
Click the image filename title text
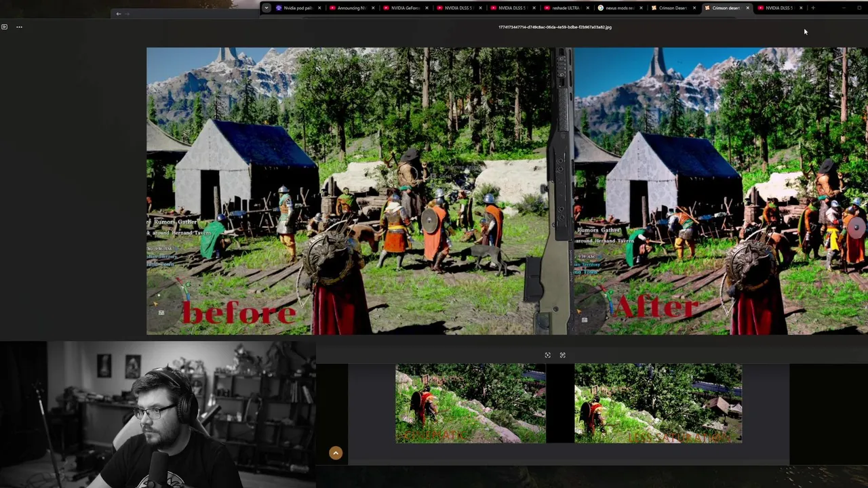click(555, 27)
